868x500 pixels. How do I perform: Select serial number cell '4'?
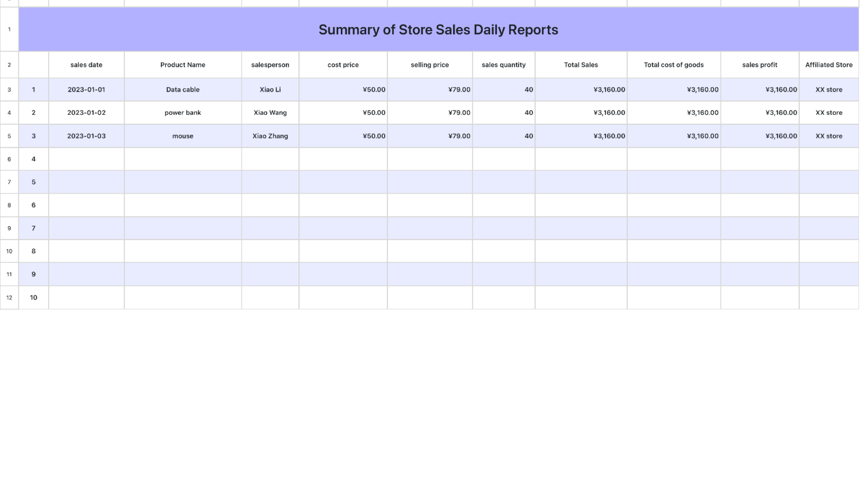coord(33,159)
